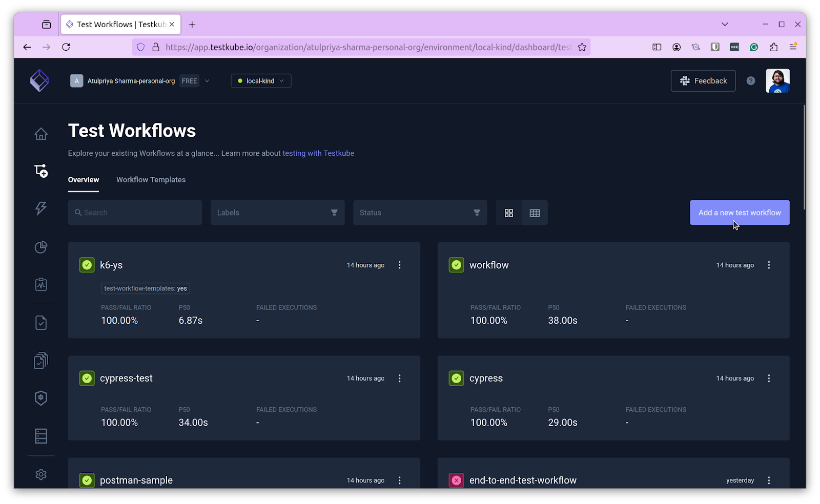Open the postman-sample card's three-dot menu
This screenshot has height=504, width=820.
coord(400,480)
